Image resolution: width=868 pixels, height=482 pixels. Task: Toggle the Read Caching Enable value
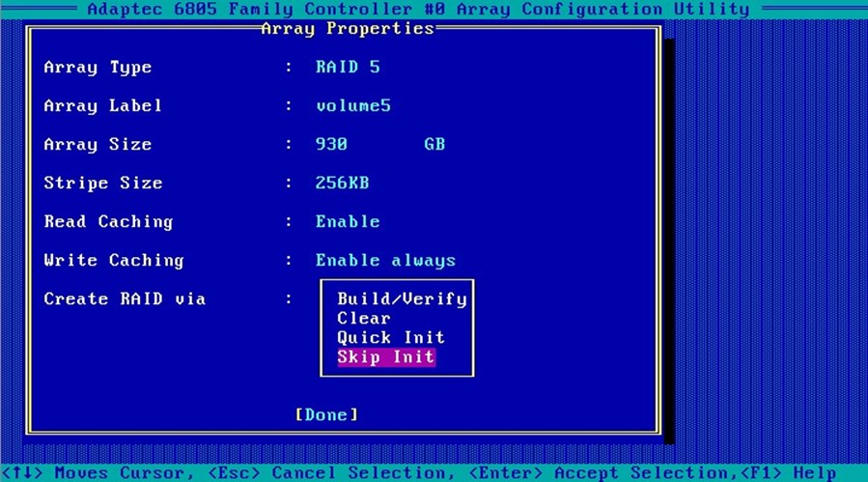point(348,222)
